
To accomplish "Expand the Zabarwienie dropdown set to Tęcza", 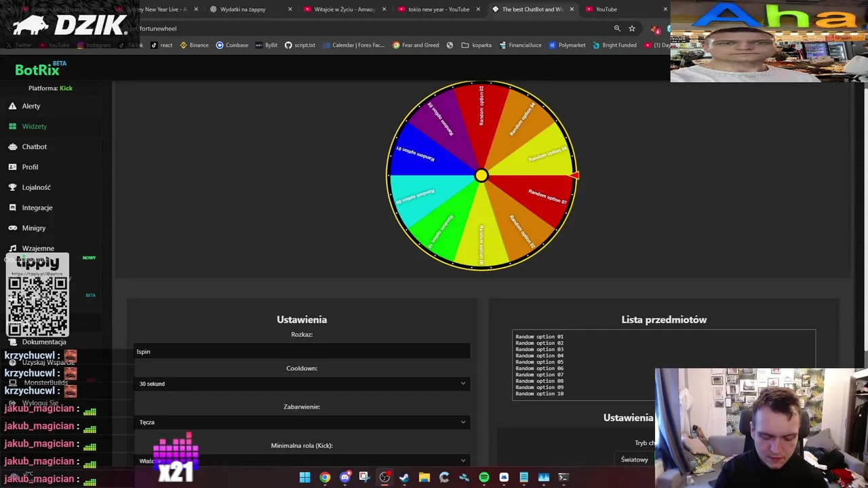I will coord(302,422).
